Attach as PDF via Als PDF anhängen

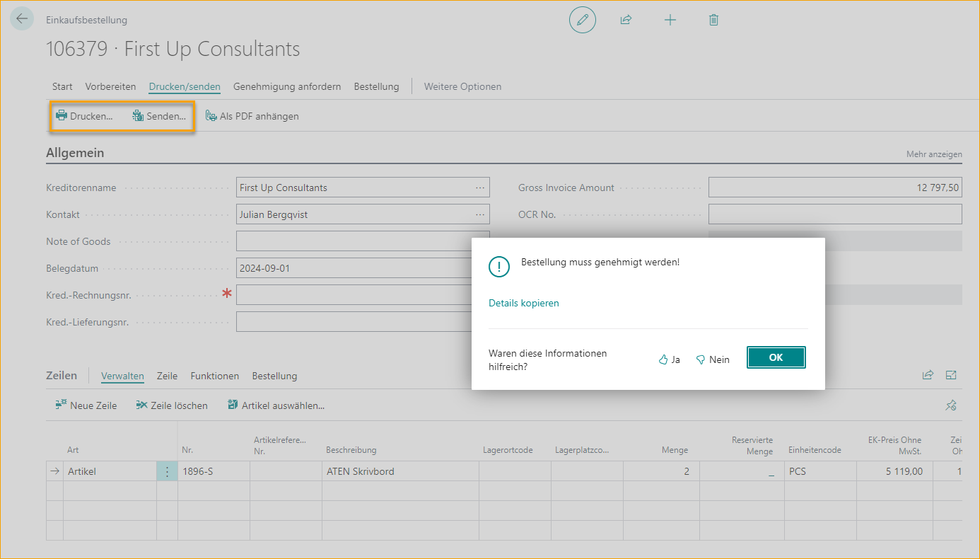(x=252, y=116)
